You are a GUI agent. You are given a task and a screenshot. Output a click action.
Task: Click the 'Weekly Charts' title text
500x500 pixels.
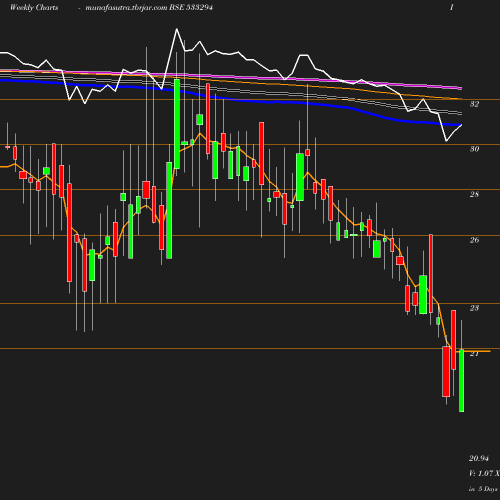click(x=34, y=8)
